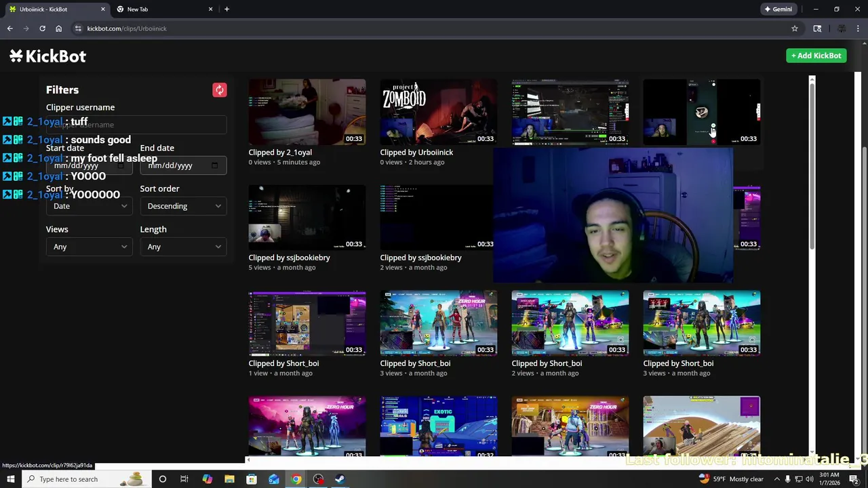Open ssjbookiebry clip with 2 views
This screenshot has height=488, width=868.
tap(439, 218)
